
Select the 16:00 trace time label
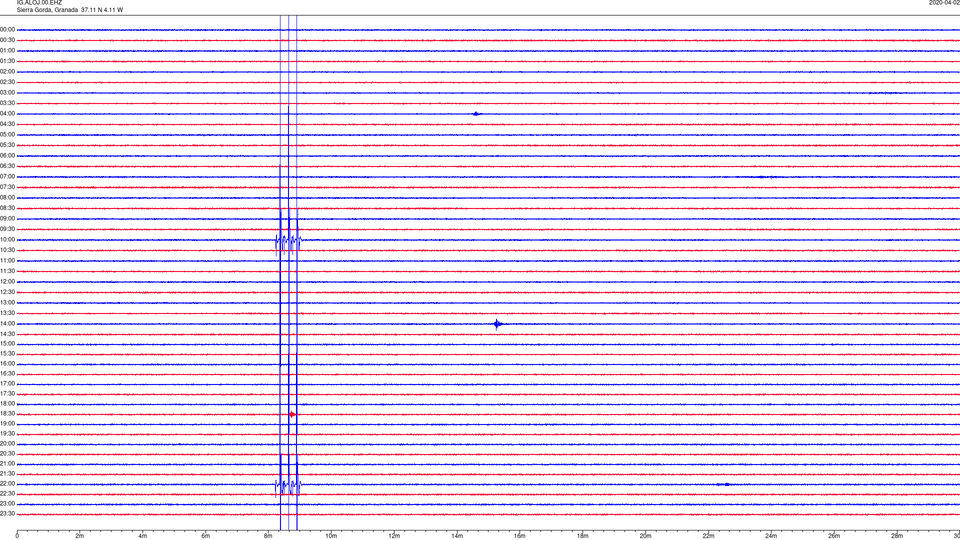pos(7,364)
